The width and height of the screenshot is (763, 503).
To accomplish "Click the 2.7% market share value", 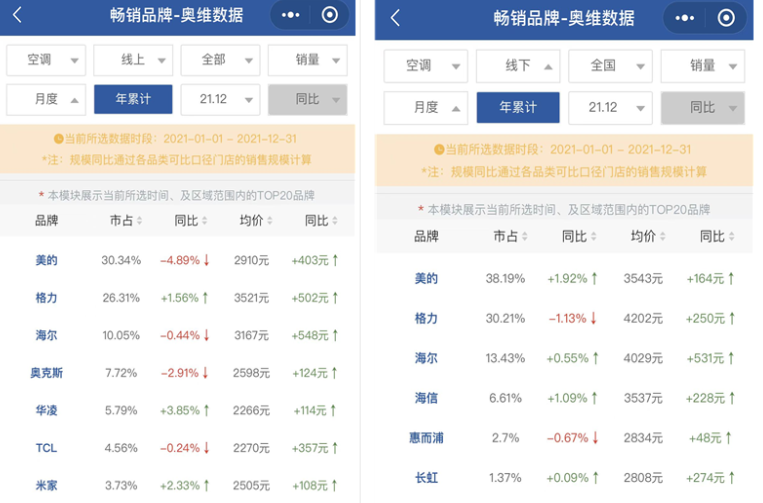I will (x=505, y=438).
